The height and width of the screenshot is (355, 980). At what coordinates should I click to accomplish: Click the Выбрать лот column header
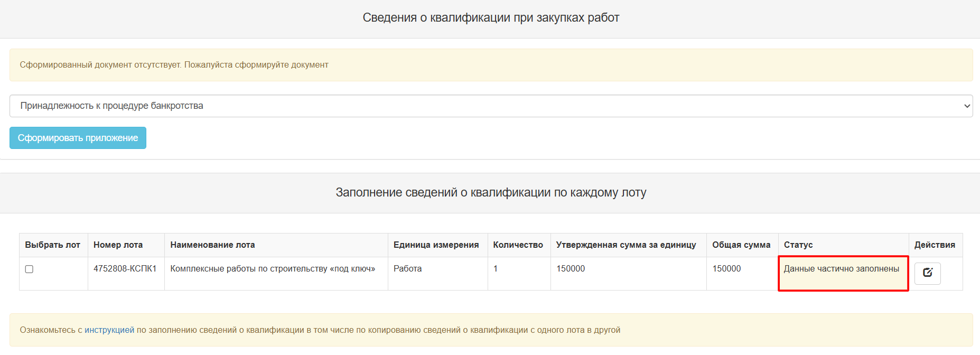pos(53,245)
